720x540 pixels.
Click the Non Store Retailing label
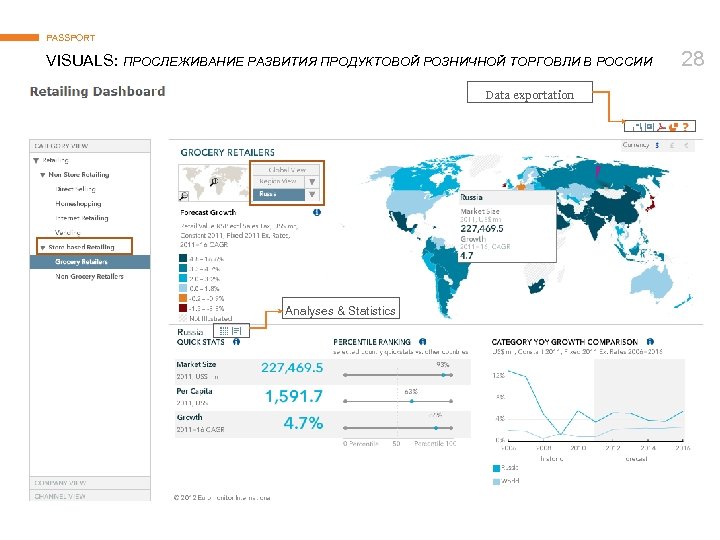(x=79, y=174)
